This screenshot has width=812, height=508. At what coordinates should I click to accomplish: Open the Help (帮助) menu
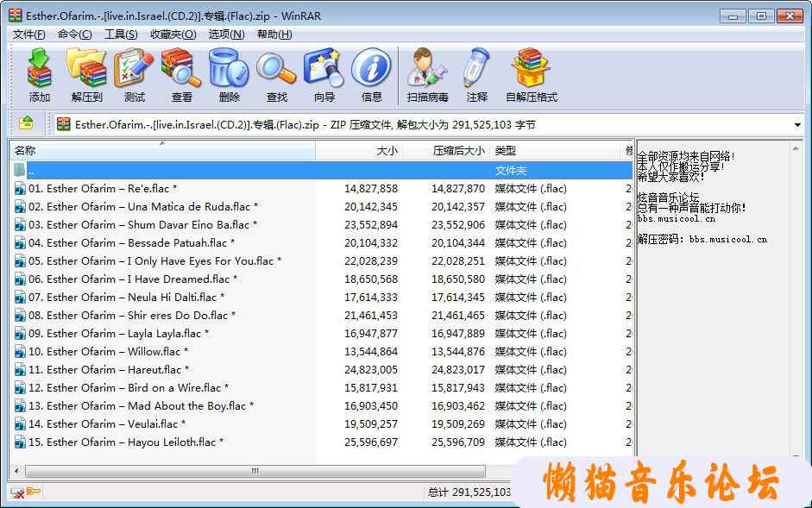coord(274,34)
